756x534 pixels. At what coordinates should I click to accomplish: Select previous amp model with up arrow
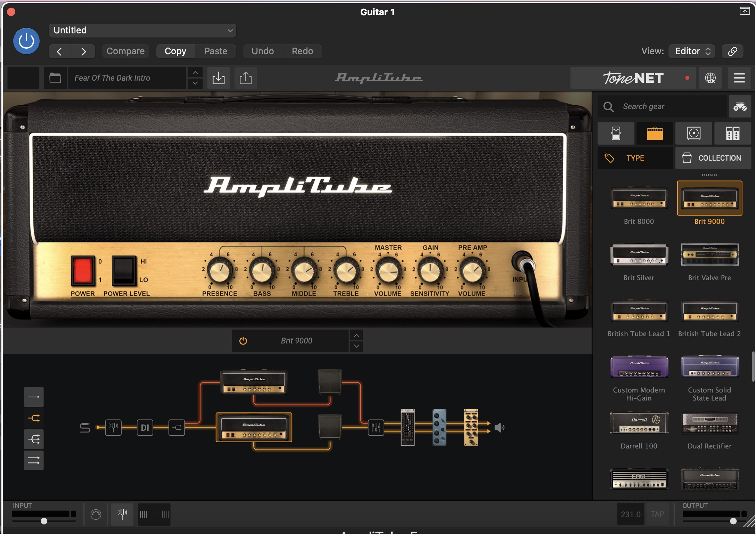click(356, 335)
